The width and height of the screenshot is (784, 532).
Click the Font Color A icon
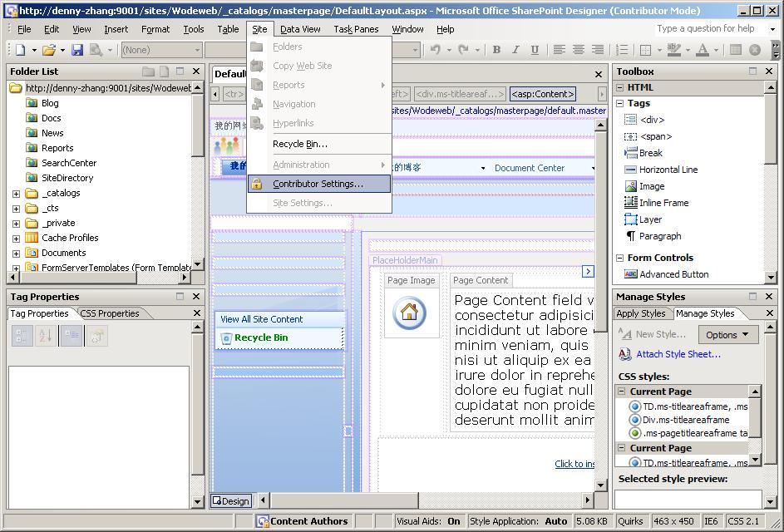pos(703,50)
